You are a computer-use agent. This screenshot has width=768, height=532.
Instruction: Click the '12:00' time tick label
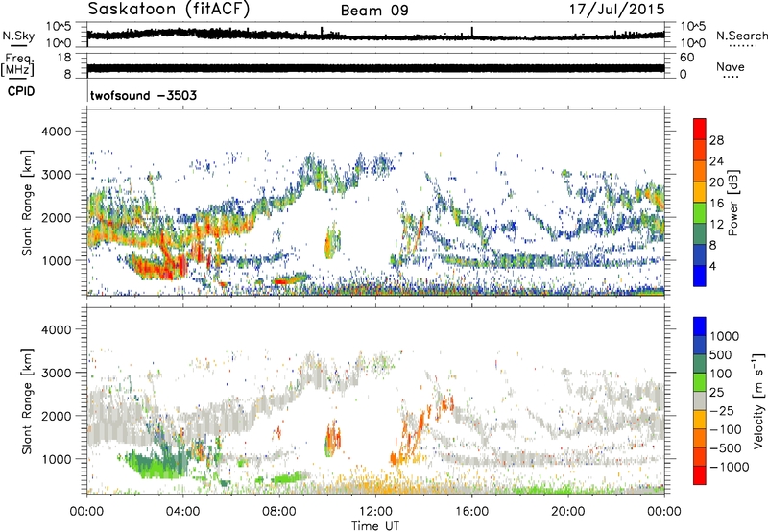pos(375,512)
